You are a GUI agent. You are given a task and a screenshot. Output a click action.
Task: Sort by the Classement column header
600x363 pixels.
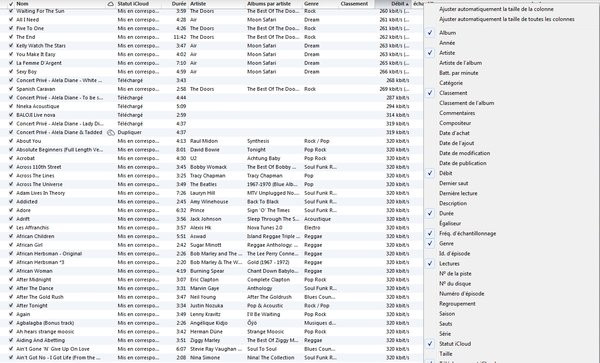point(354,4)
